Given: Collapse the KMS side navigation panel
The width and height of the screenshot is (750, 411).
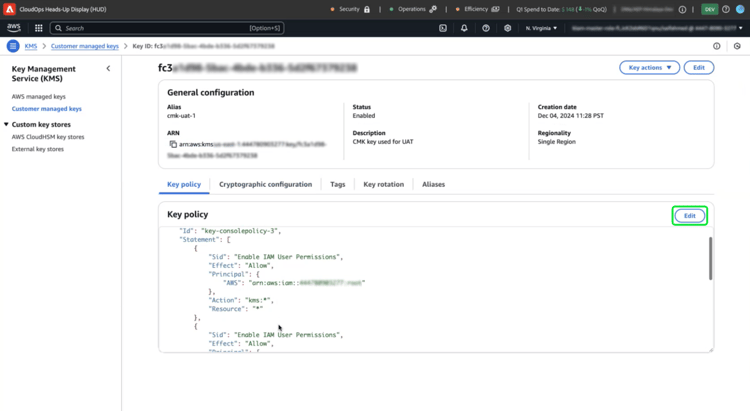Looking at the screenshot, I should [108, 69].
